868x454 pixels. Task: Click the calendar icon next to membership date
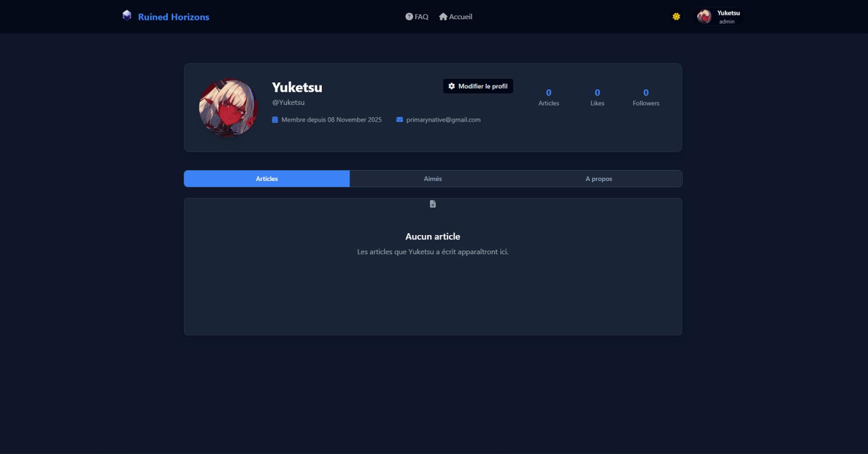pos(274,120)
